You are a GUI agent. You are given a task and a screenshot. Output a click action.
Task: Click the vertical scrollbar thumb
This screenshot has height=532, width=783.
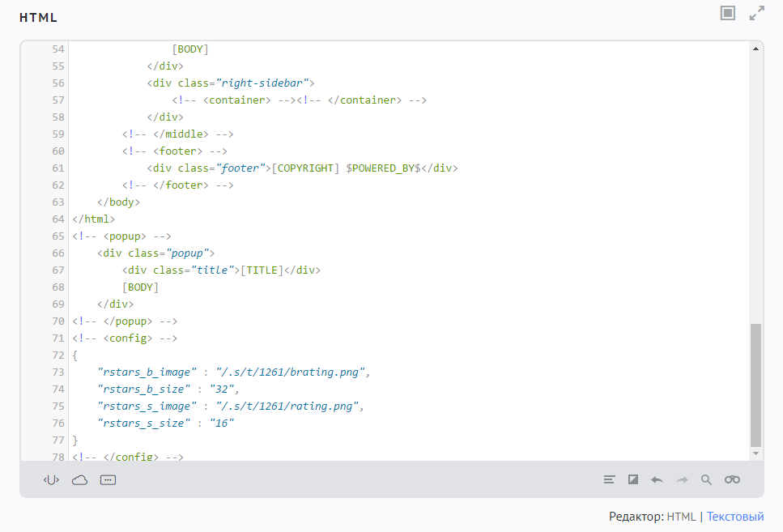click(755, 385)
